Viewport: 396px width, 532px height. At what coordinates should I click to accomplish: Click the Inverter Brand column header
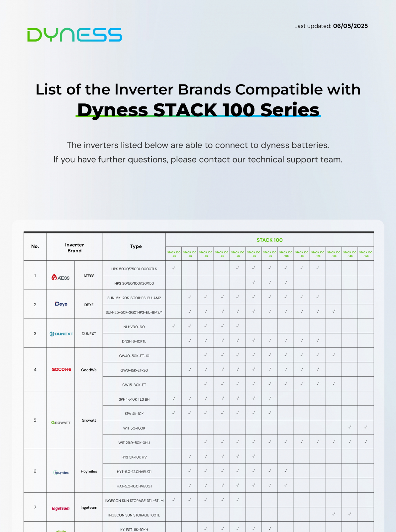click(74, 248)
